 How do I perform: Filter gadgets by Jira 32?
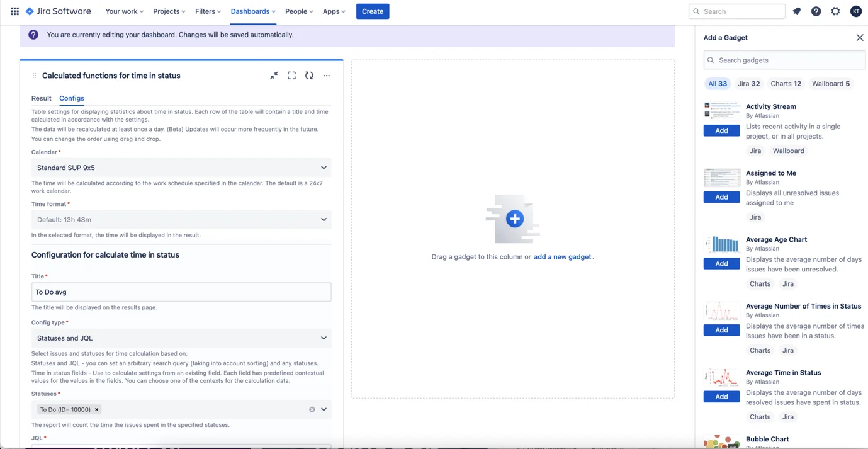[749, 84]
